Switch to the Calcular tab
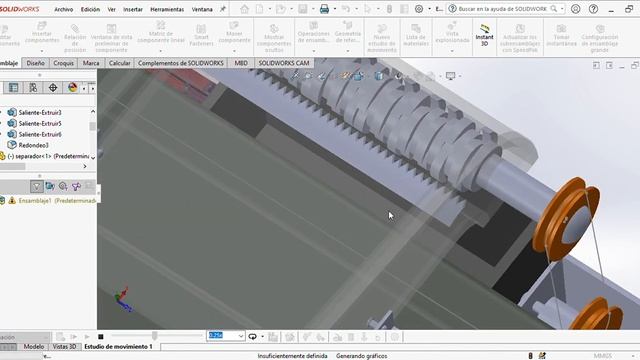Screen dimensions: 640x360 pyautogui.click(x=120, y=63)
